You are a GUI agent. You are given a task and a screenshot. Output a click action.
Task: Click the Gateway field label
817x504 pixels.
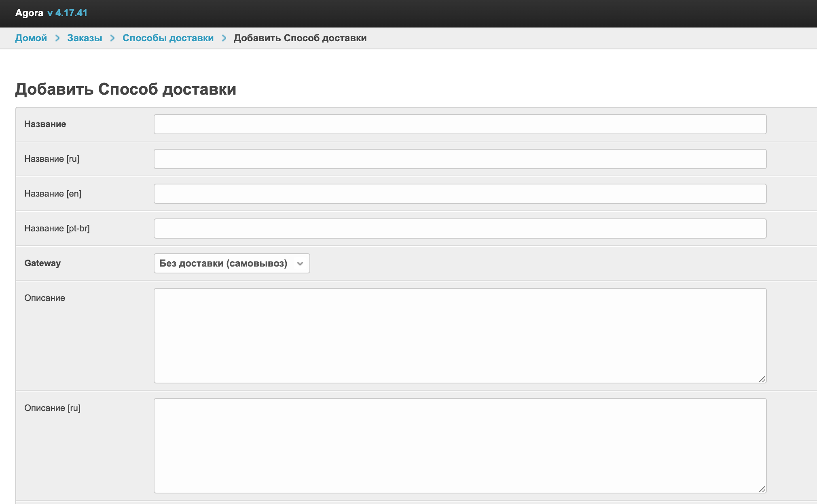(42, 263)
